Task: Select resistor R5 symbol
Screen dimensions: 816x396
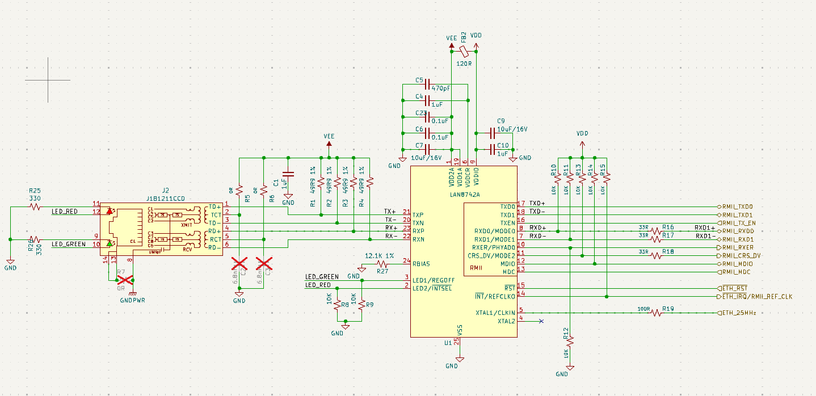Action: [x=239, y=190]
